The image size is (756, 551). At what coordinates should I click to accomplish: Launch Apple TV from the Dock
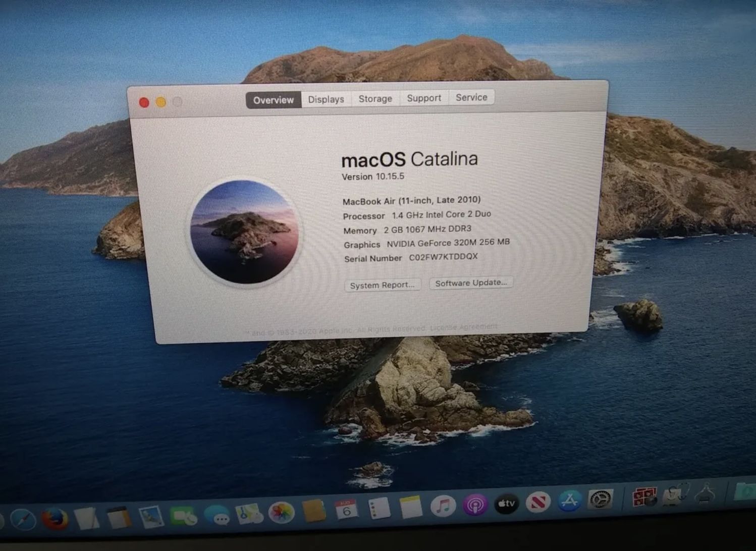coord(506,503)
